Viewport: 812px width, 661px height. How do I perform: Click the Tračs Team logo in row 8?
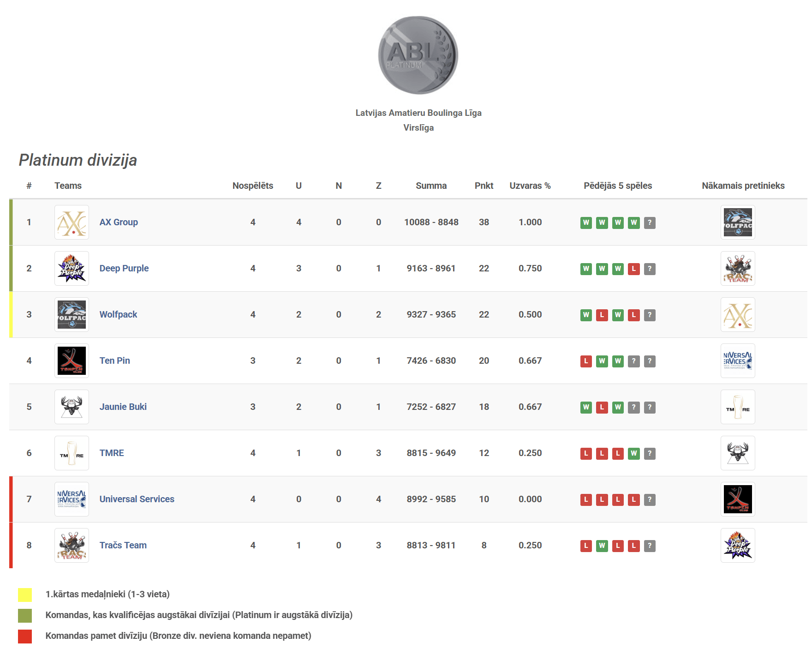click(x=72, y=545)
